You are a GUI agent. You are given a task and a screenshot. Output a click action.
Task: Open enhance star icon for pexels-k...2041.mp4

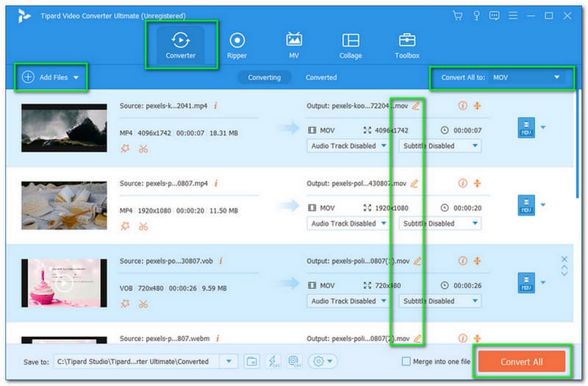click(125, 149)
